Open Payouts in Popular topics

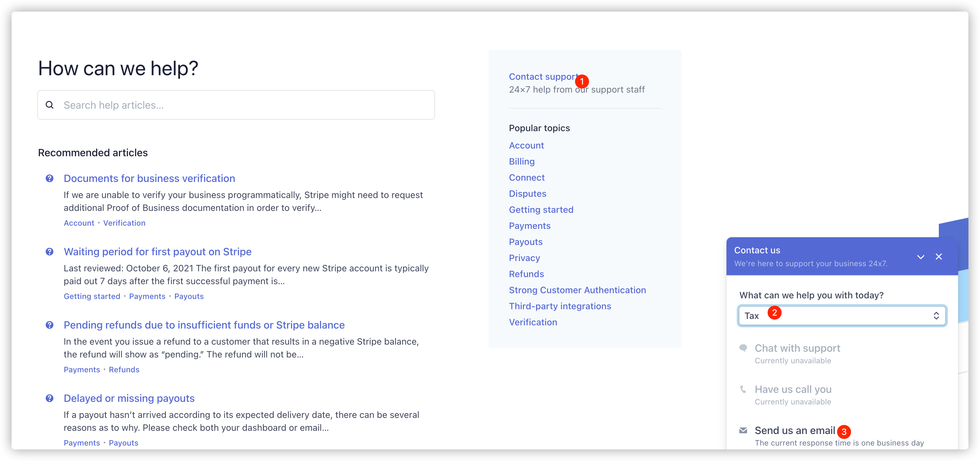[x=526, y=242]
